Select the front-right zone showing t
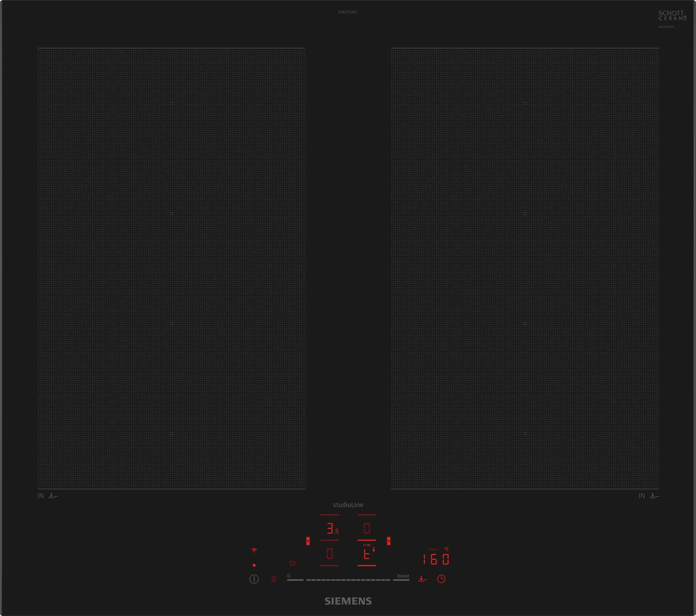Screen dimensions: 696x616 click(x=367, y=553)
